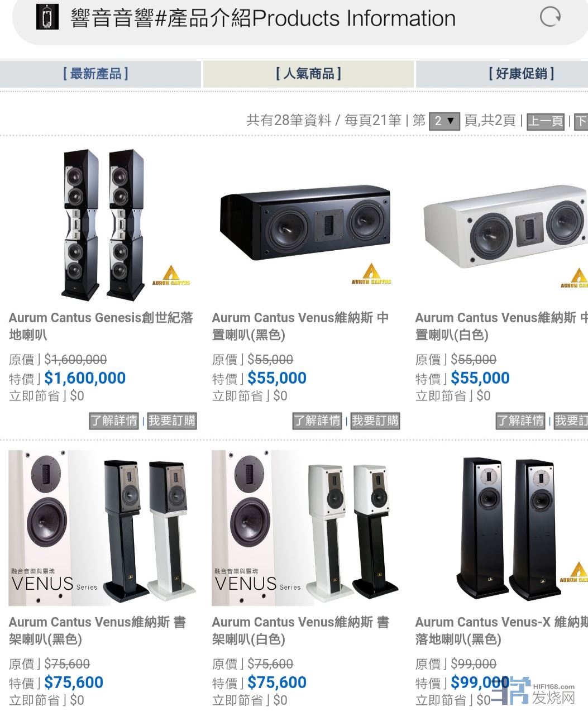Screen dimensions: 588x716
Task: Click the page title in address bar
Action: tap(263, 18)
